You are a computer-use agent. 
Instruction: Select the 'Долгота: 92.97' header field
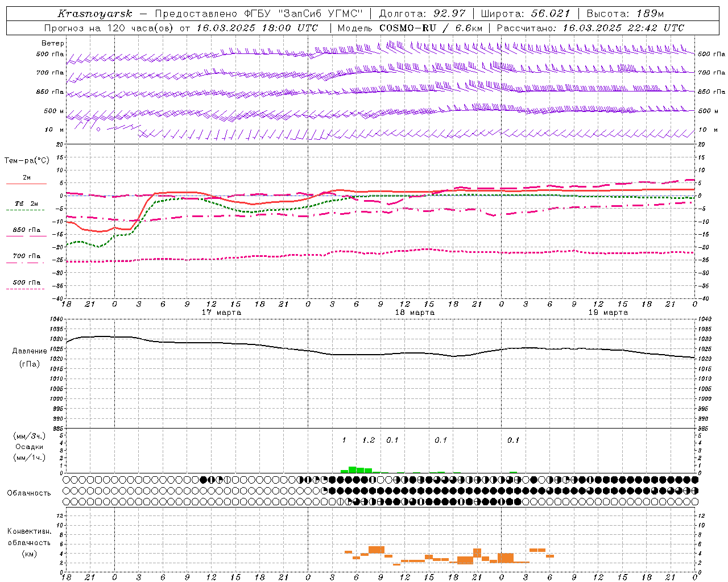(422, 14)
